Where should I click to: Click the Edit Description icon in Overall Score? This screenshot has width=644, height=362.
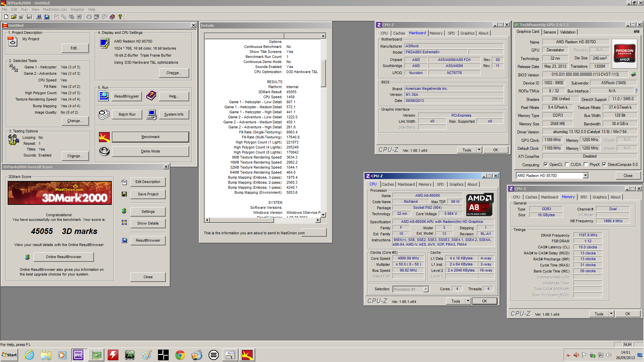pyautogui.click(x=124, y=182)
